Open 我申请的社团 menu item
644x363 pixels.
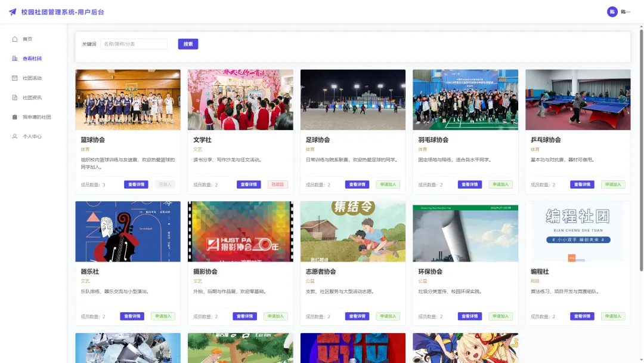[x=36, y=117]
